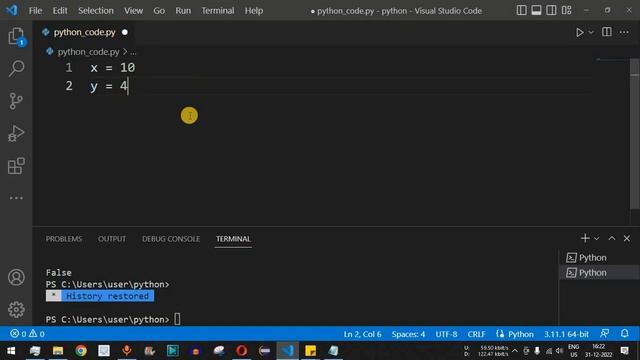Open the Run menu
The image size is (640, 360).
pyautogui.click(x=183, y=11)
